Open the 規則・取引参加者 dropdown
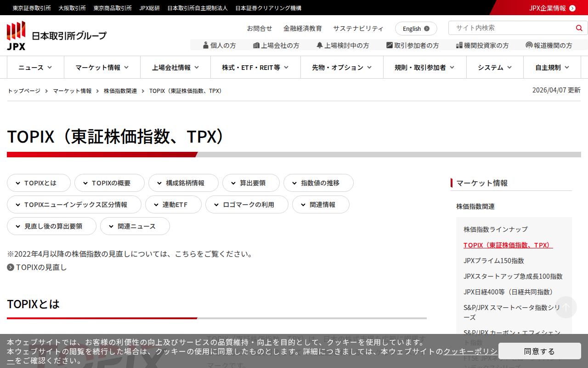This screenshot has height=368, width=588. tap(425, 67)
